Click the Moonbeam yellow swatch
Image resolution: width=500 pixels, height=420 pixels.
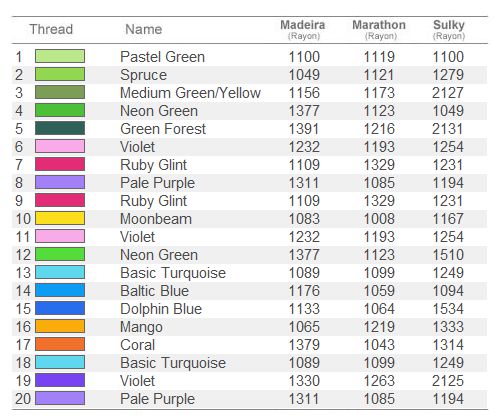tap(60, 218)
